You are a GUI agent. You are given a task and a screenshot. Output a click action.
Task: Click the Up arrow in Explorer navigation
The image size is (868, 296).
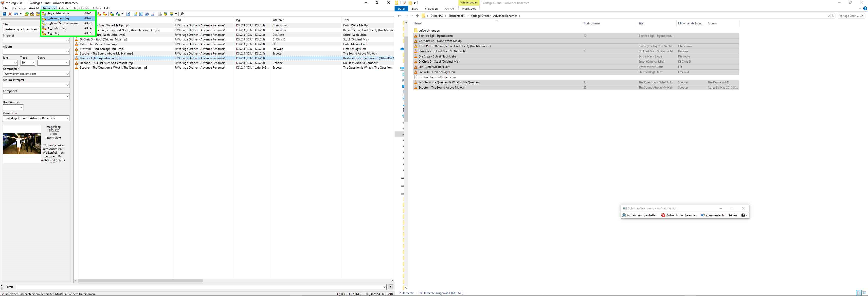[417, 16]
